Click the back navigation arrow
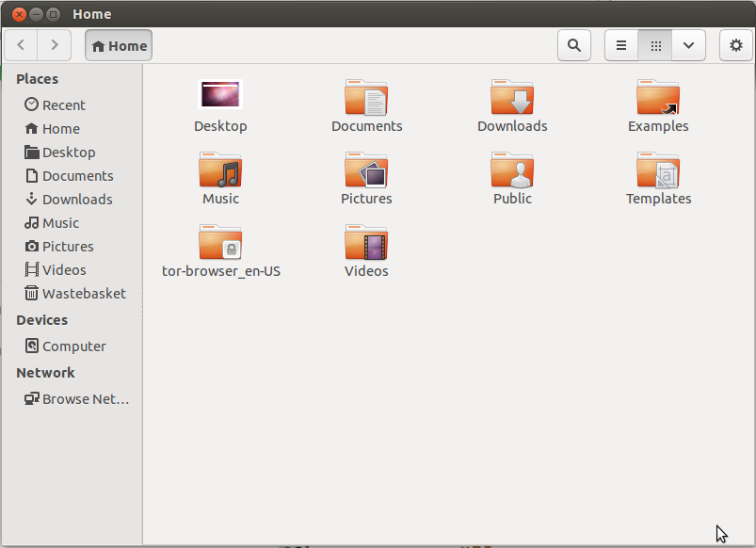The image size is (756, 548). tap(20, 44)
